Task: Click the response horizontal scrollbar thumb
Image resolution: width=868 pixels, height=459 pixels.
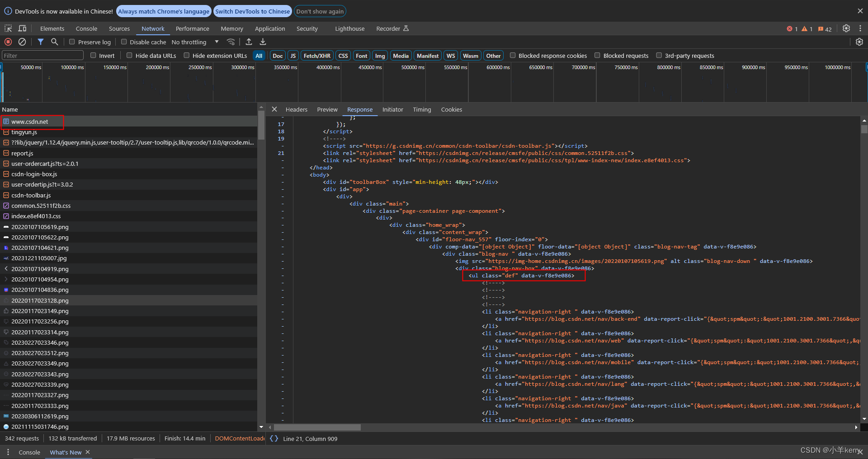Action: [317, 427]
